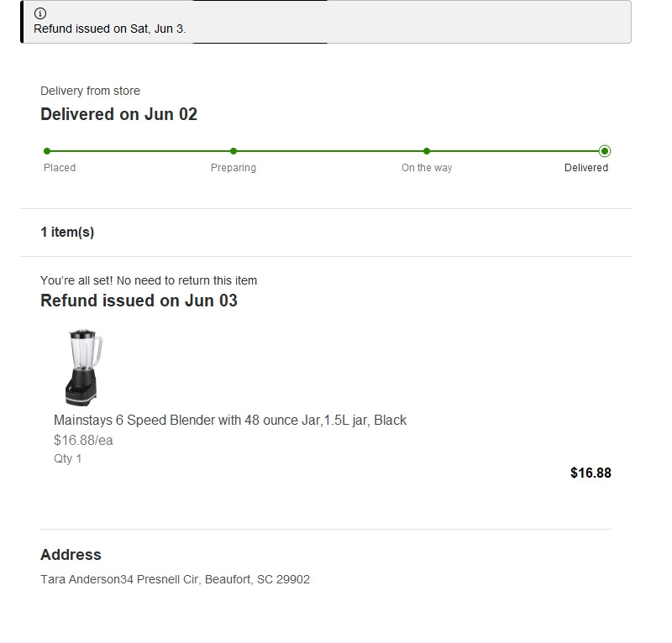This screenshot has width=672, height=643.
Task: Click the 'Refund issued on Sat, Jun 3.' banner text
Action: 110,29
